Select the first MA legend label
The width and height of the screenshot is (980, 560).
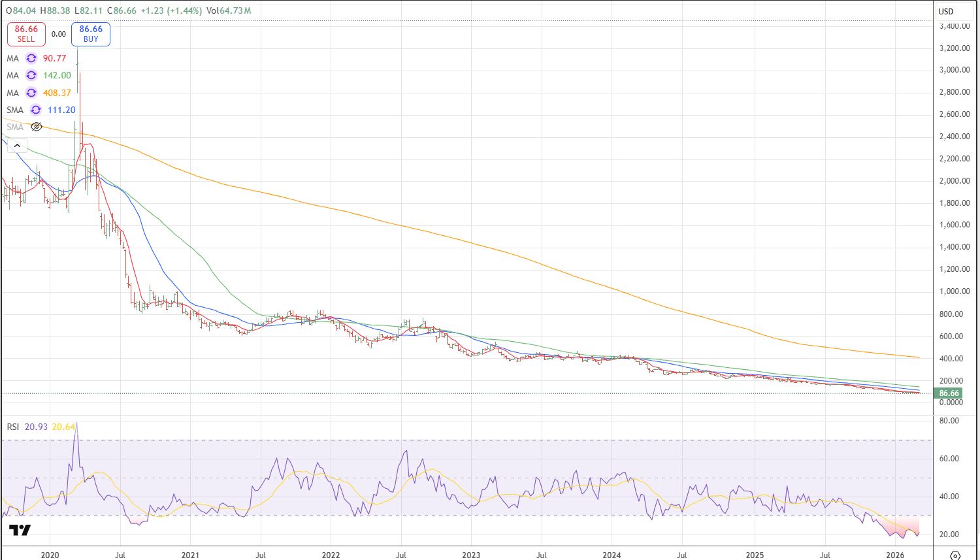click(13, 58)
